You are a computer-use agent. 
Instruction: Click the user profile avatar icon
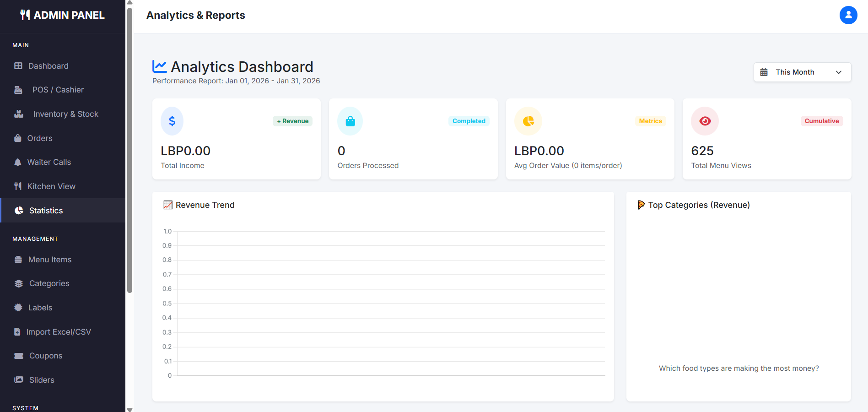tap(848, 15)
